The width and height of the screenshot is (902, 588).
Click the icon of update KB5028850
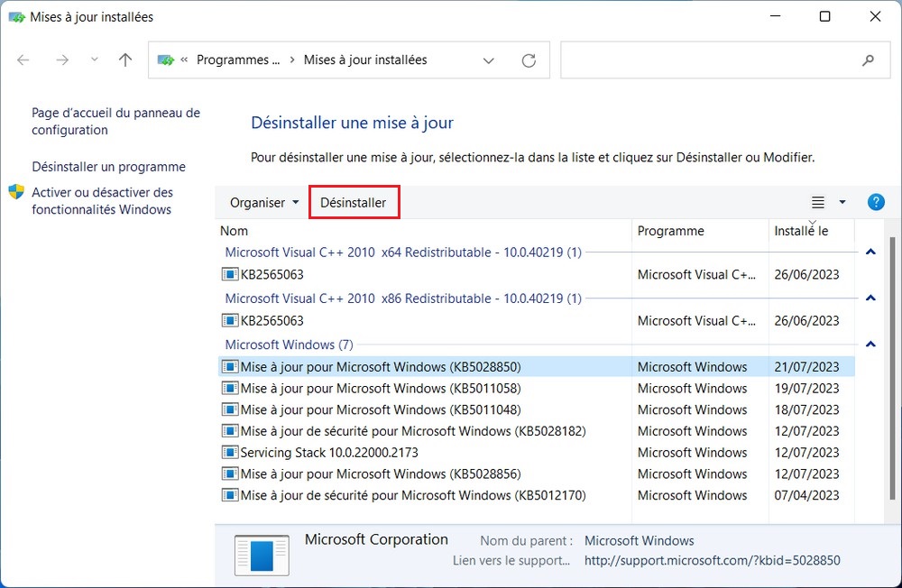(x=230, y=366)
